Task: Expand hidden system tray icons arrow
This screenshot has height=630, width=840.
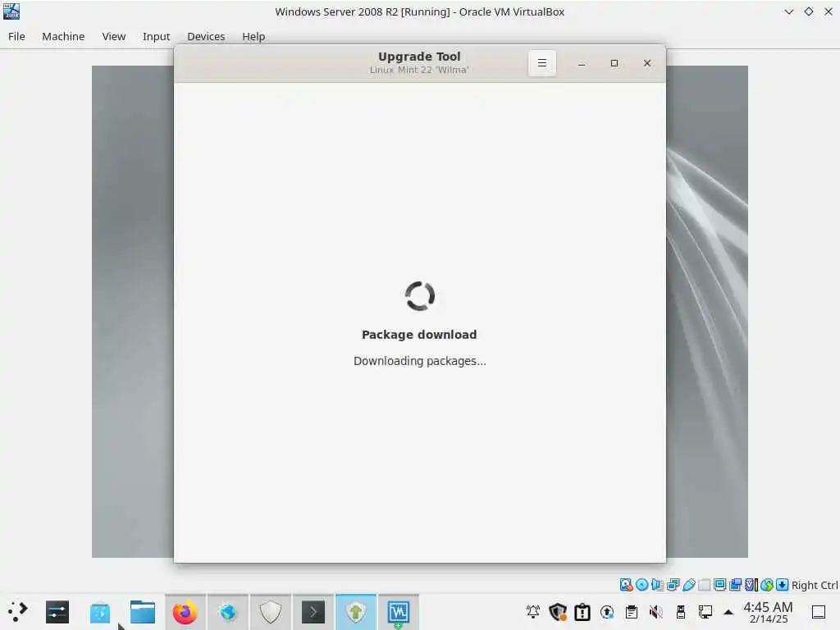Action: click(x=728, y=611)
